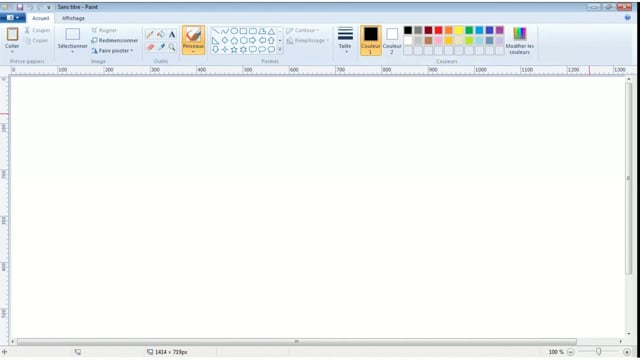Image resolution: width=640 pixels, height=360 pixels.
Task: Click the zoom slider handle
Action: [x=598, y=351]
